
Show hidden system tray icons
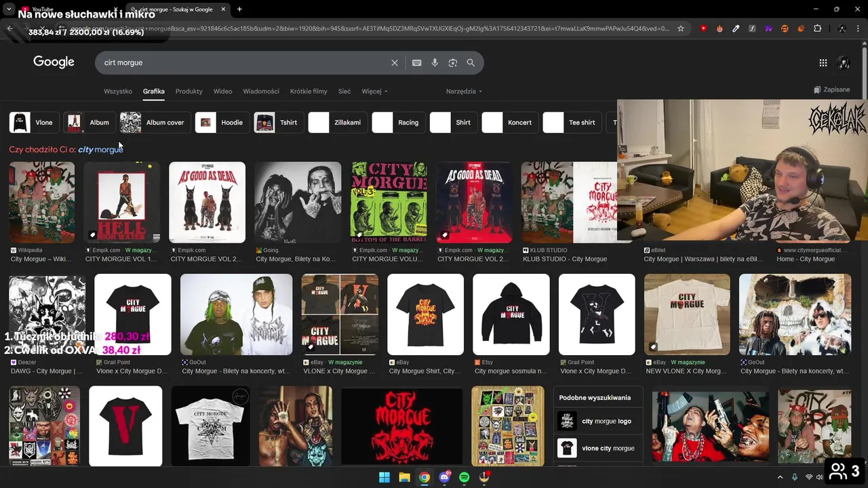(780, 477)
